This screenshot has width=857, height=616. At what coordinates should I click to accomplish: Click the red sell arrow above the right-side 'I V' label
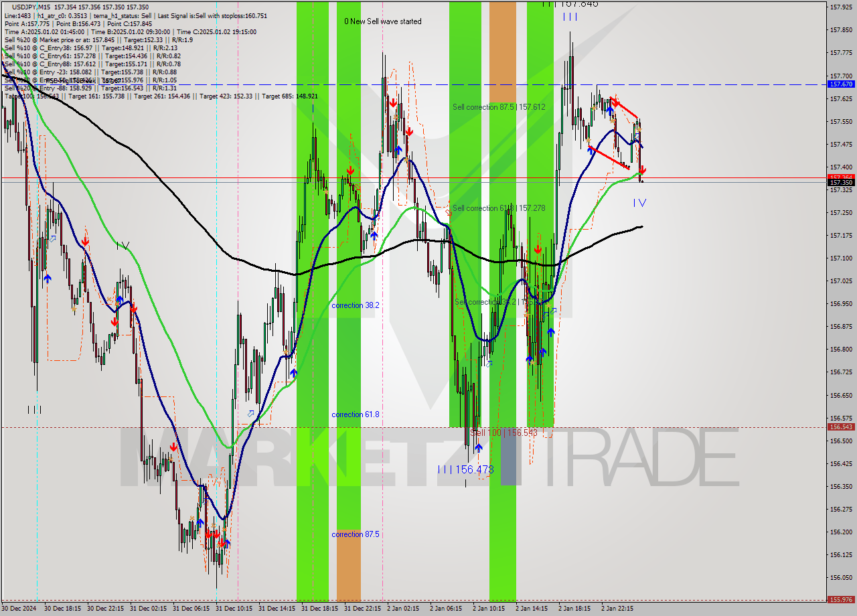(641, 171)
